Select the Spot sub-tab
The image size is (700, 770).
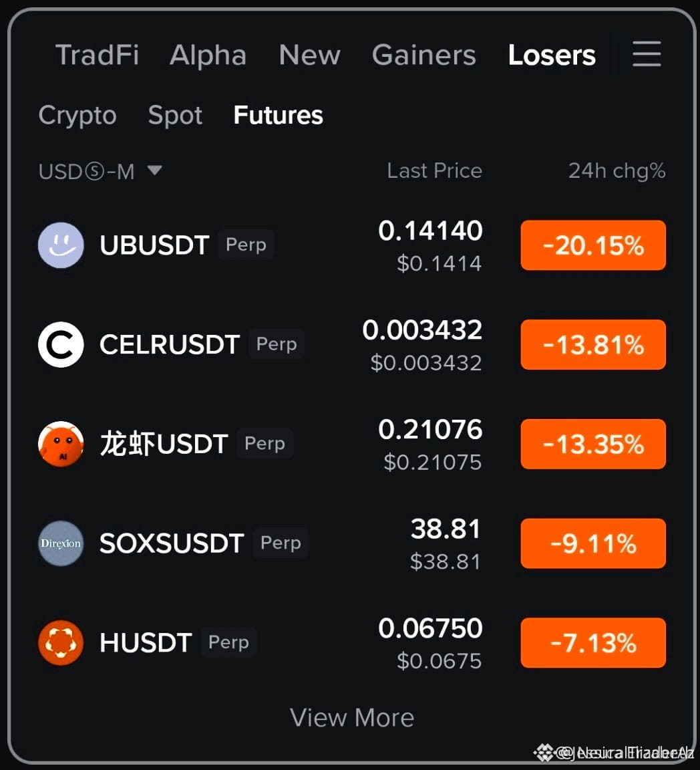pos(175,116)
